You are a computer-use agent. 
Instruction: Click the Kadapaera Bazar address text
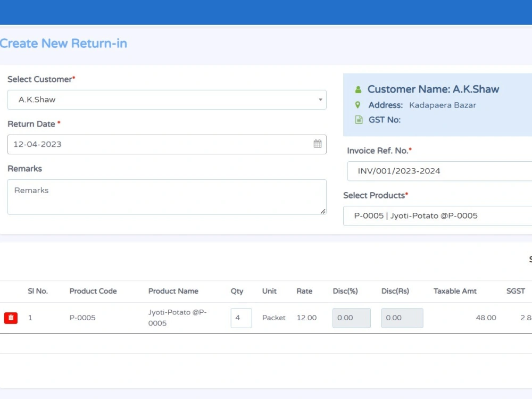[443, 105]
